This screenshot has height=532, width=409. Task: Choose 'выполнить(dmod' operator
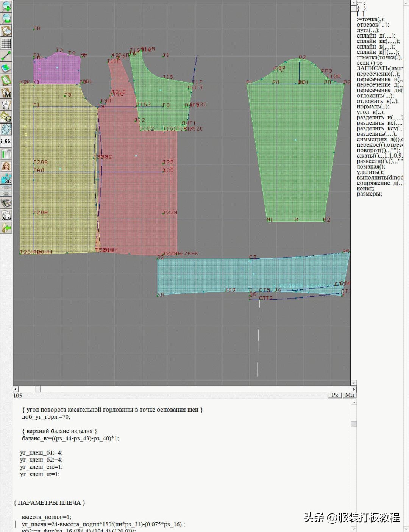pos(380,177)
